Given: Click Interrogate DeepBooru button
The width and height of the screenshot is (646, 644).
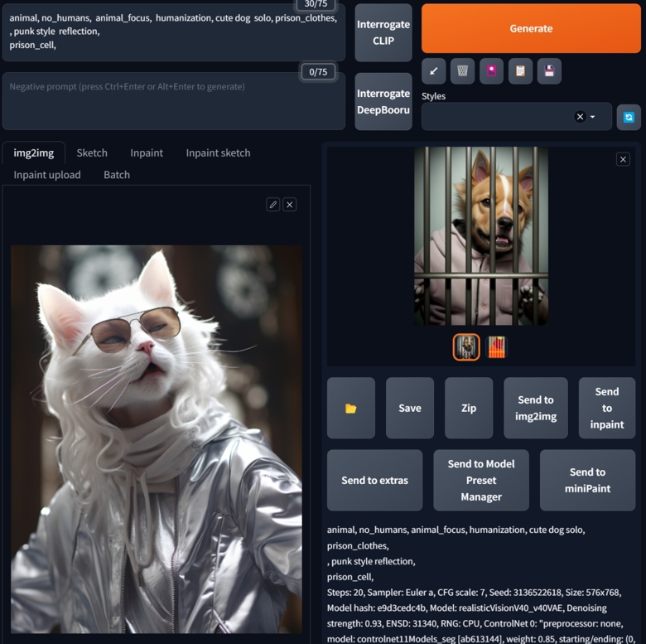Looking at the screenshot, I should (383, 102).
